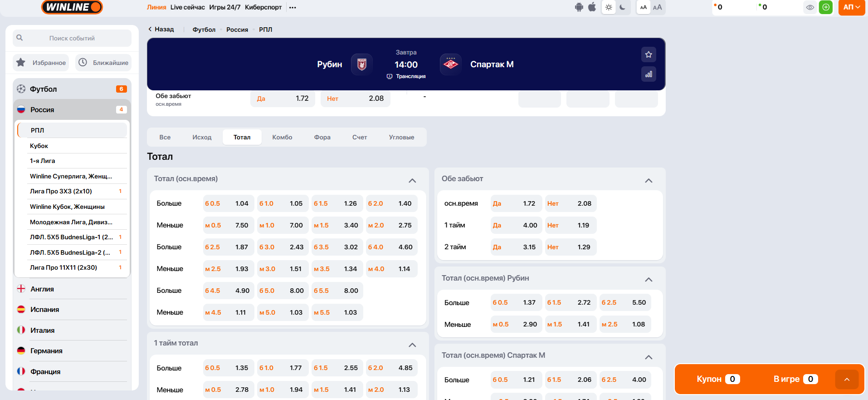The height and width of the screenshot is (400, 868).
Task: Click the Apple iOS app icon
Action: [x=592, y=7]
